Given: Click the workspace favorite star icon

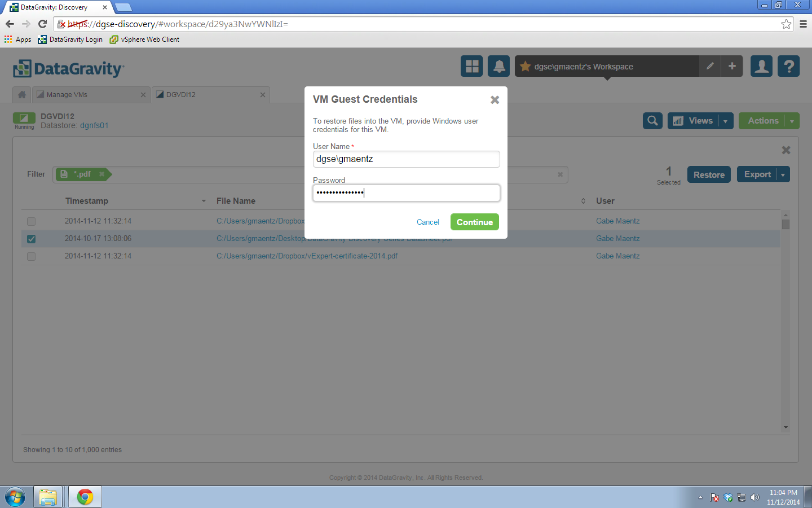Looking at the screenshot, I should [525, 66].
